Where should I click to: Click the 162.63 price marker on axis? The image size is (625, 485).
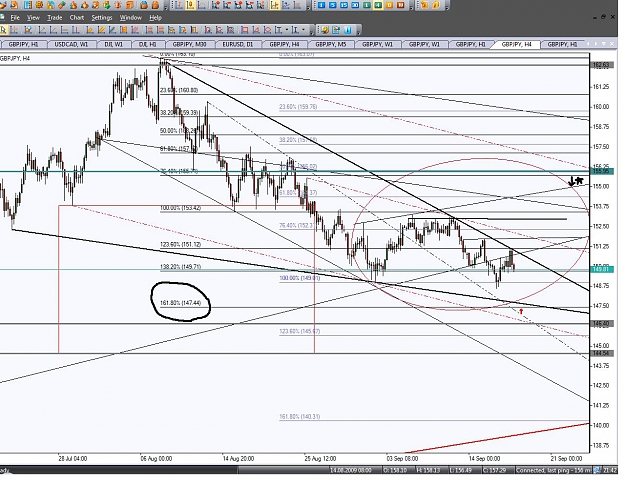pyautogui.click(x=601, y=65)
